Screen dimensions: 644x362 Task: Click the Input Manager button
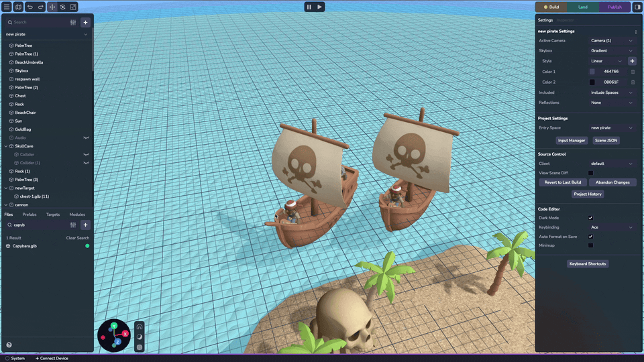tap(572, 141)
